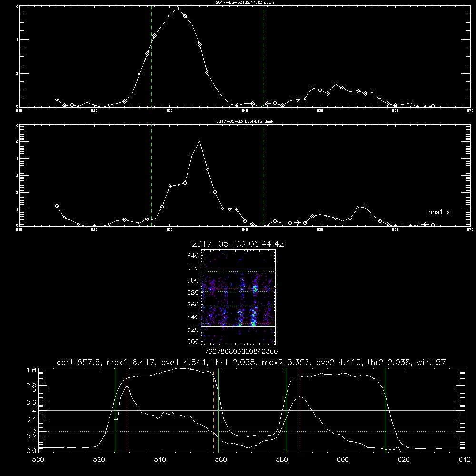Click green vertical line near 525 in bottom plot

[x=116, y=410]
